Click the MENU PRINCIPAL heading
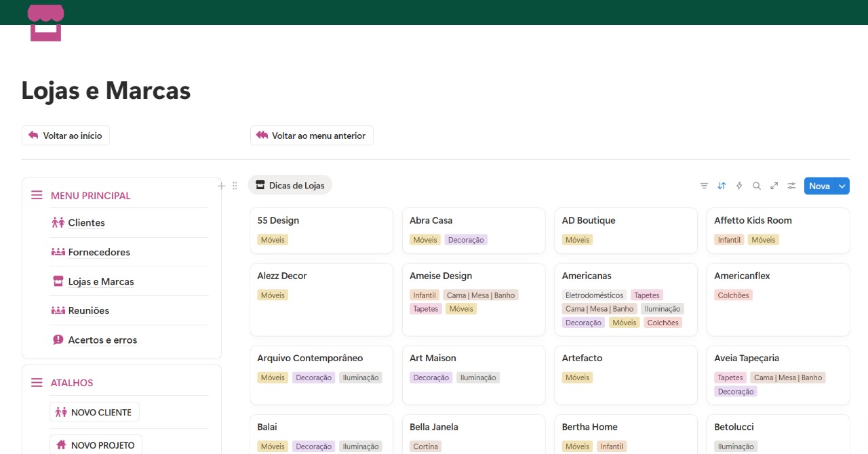The width and height of the screenshot is (868, 454). click(91, 196)
